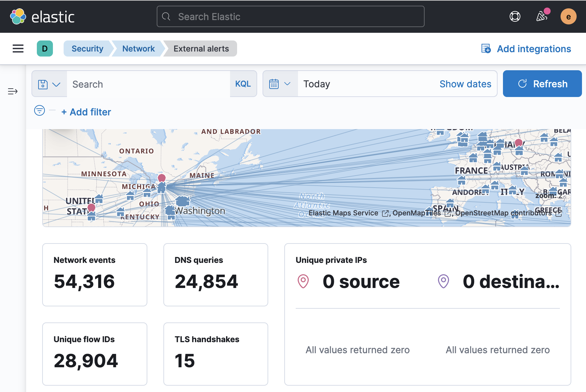Image resolution: width=586 pixels, height=392 pixels.
Task: Click Add integrations link
Action: pyautogui.click(x=534, y=49)
